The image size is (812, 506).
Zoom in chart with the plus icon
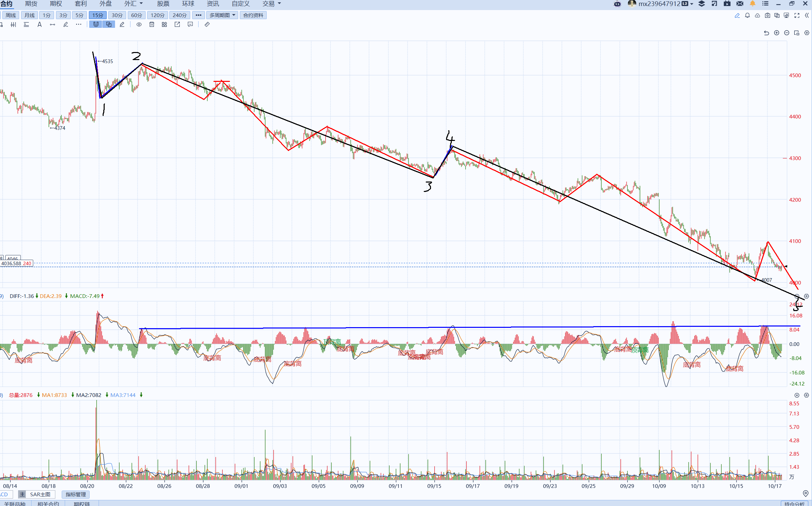coord(776,33)
